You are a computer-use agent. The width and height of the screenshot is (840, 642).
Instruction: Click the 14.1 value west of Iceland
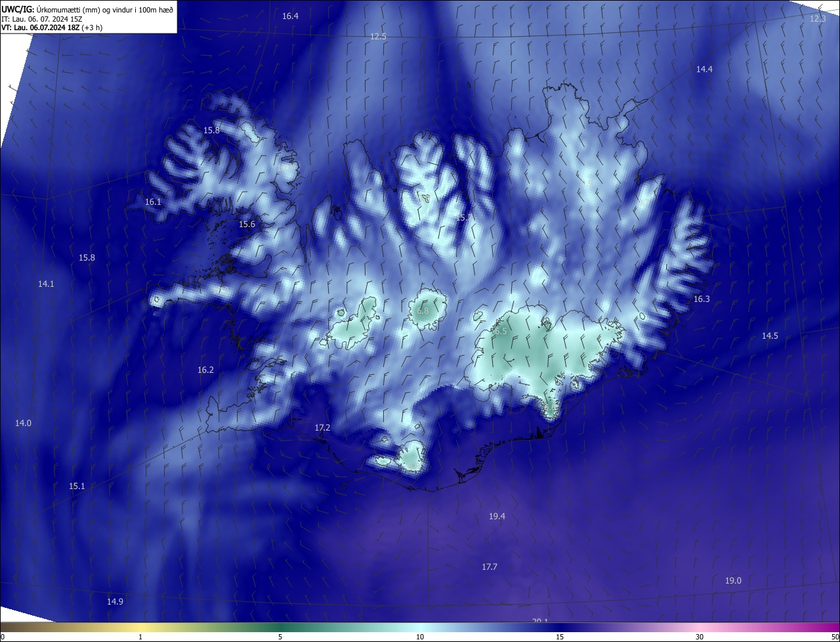coord(46,284)
